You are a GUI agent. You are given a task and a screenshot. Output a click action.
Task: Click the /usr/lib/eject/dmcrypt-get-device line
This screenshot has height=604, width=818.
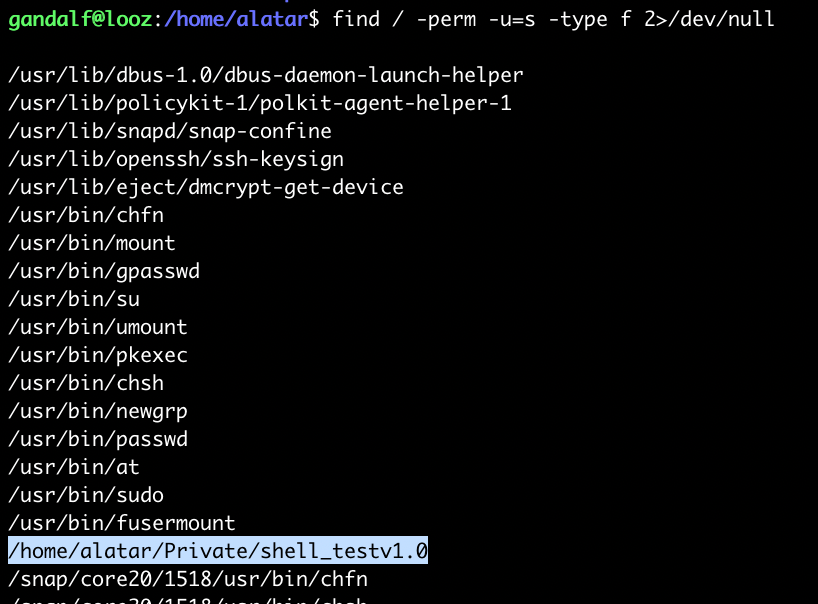(x=206, y=187)
